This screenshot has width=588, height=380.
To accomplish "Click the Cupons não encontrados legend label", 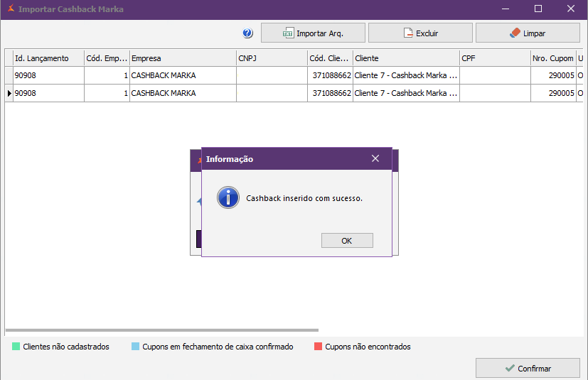I will (x=368, y=347).
